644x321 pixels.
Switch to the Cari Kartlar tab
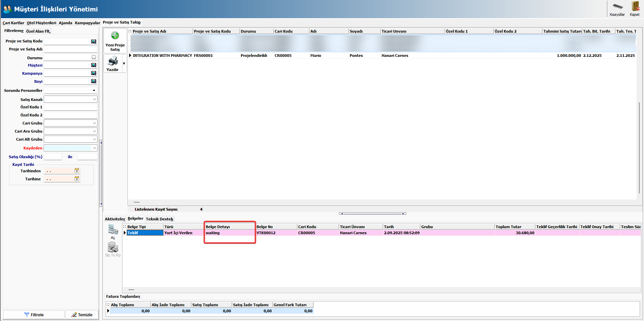tap(13, 23)
